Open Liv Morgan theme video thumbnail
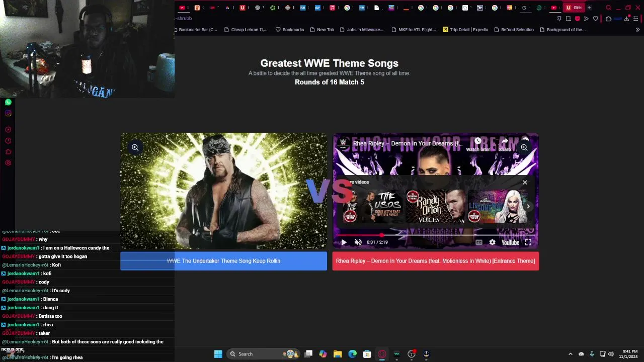The image size is (644, 362). 497,206
